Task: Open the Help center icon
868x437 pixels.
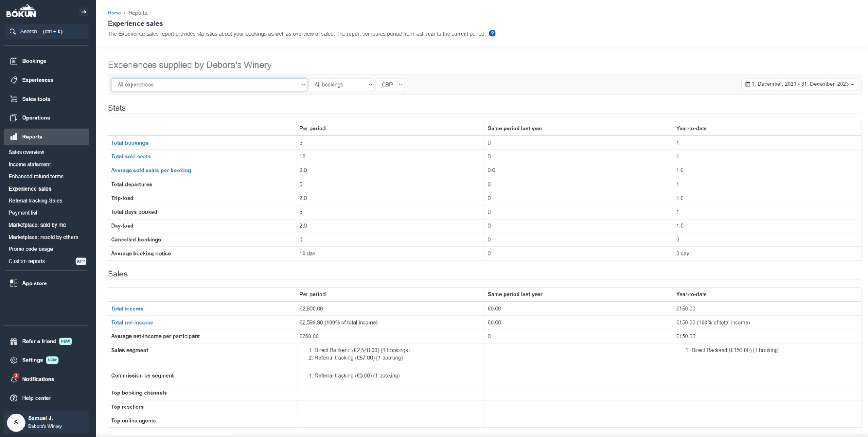Action: pos(14,398)
